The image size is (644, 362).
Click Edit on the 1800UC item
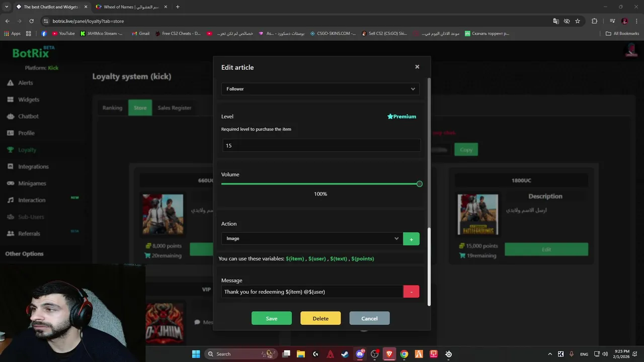tap(546, 249)
